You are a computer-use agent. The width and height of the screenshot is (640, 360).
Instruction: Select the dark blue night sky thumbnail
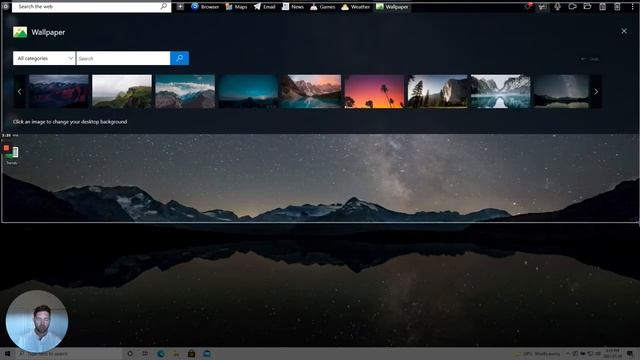coord(248,91)
